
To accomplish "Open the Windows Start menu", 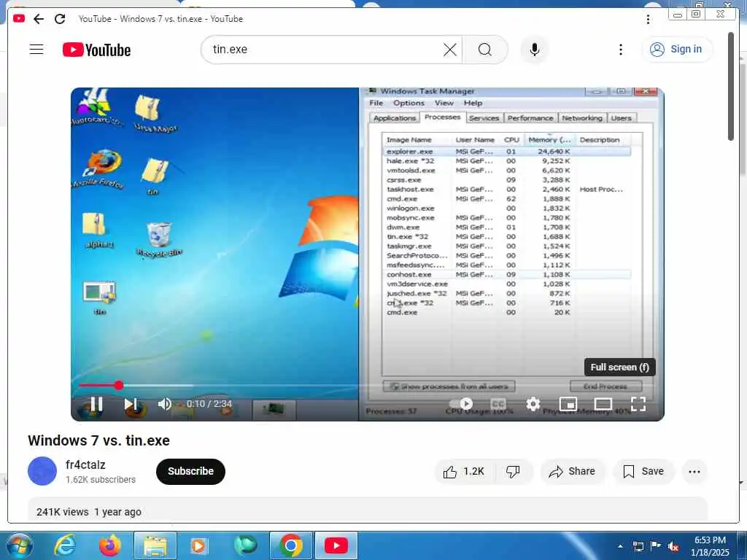I will pyautogui.click(x=20, y=545).
